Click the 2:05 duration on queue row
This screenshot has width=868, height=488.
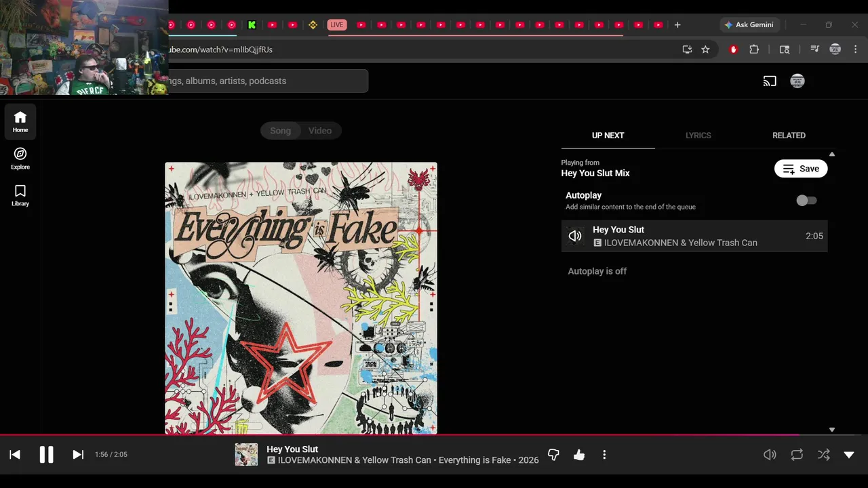pos(814,237)
